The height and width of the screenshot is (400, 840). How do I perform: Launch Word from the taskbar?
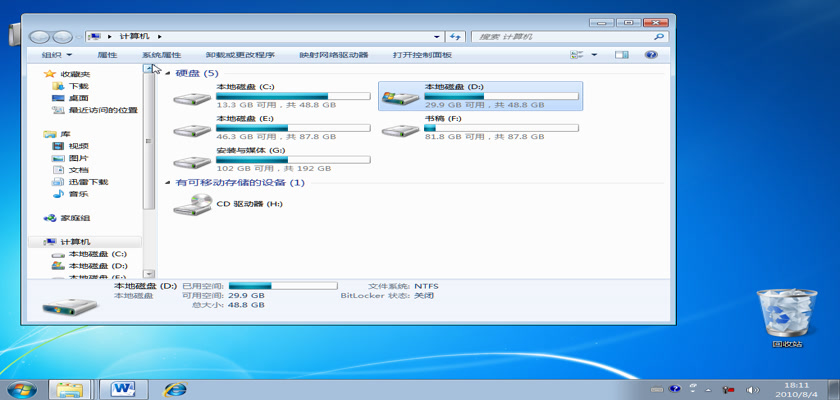tap(124, 388)
